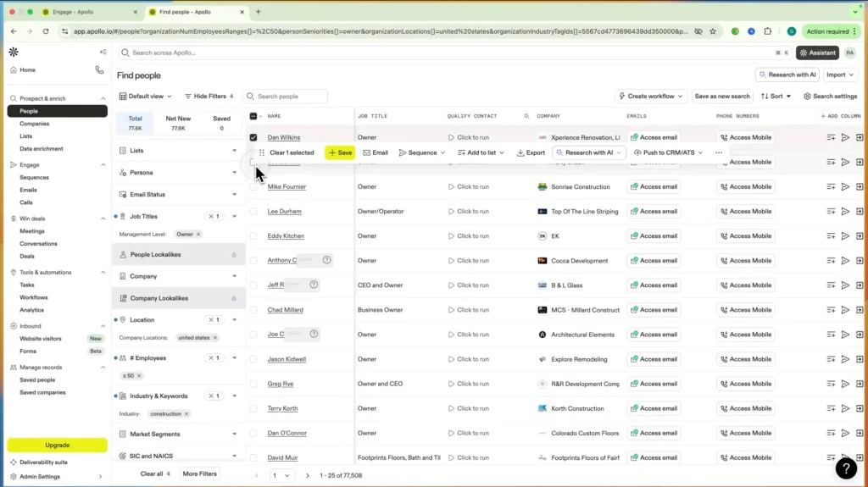Open the Default view dropdown

tap(145, 97)
